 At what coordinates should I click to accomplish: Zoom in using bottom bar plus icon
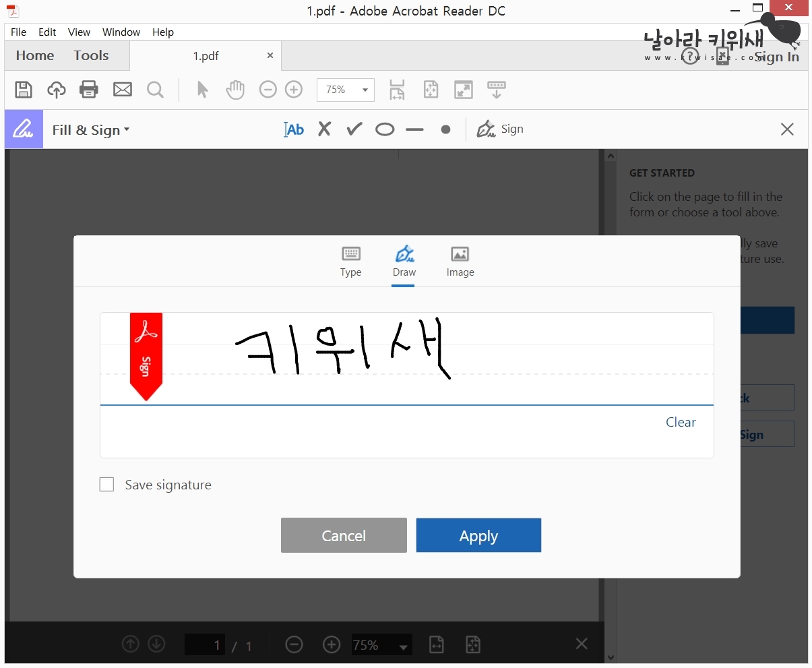click(x=332, y=645)
